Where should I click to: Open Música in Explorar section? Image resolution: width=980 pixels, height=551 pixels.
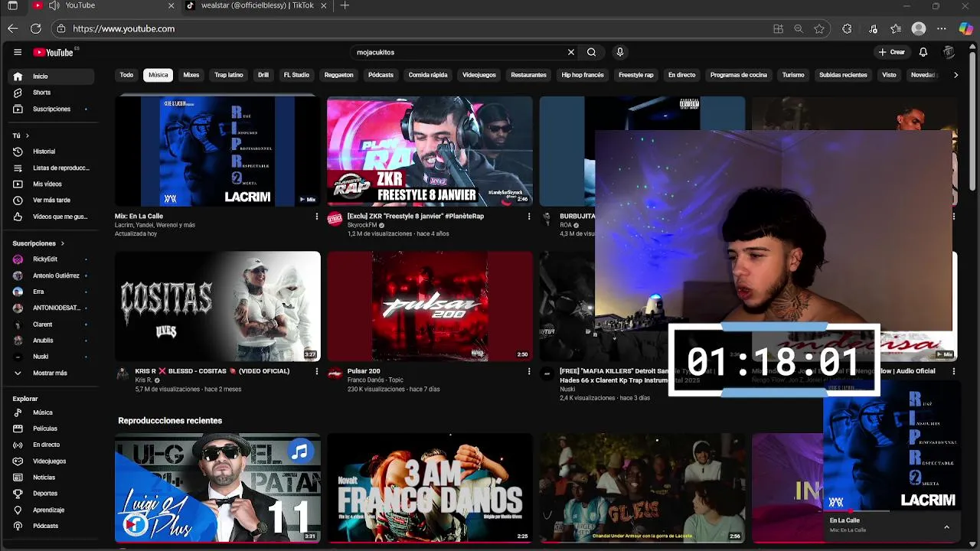51,412
